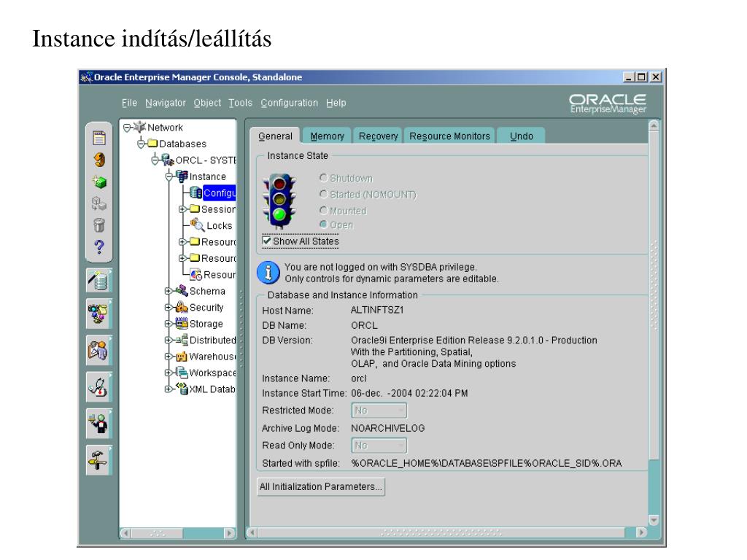
Task: Expand the Storage tree node
Action: (169, 324)
